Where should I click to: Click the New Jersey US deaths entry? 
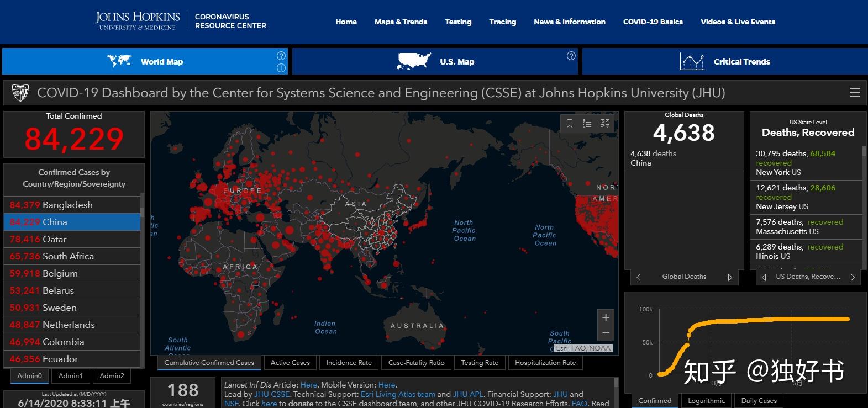tap(806, 197)
